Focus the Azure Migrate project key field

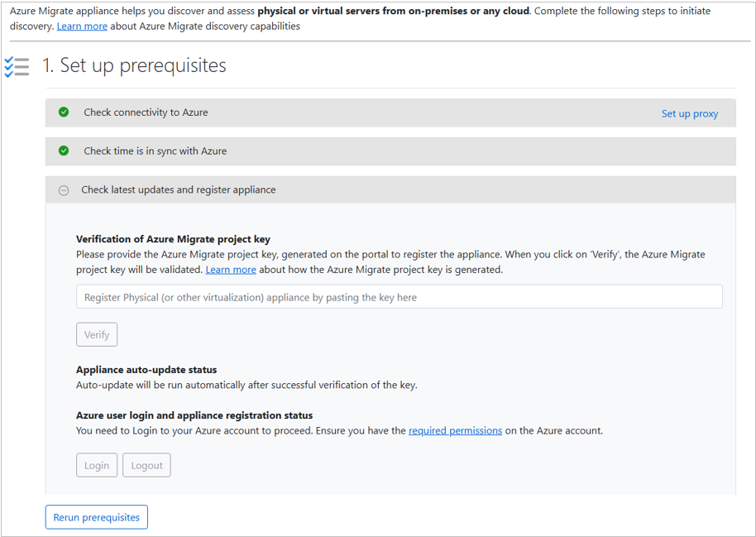(x=399, y=297)
